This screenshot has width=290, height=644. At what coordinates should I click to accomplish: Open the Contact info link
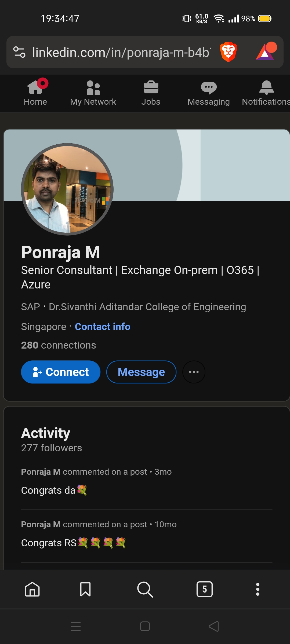click(x=103, y=327)
